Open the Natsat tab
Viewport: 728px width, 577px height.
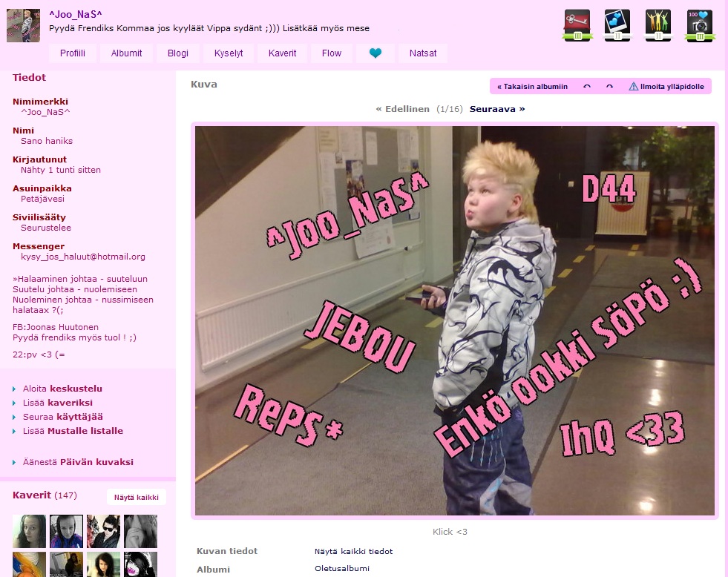click(x=423, y=53)
